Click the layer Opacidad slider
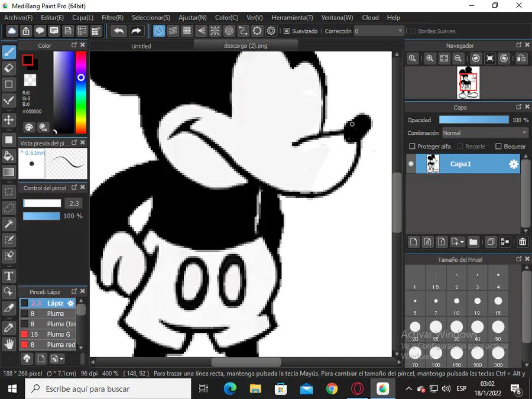Viewport: 532px width, 399px height. coord(474,120)
